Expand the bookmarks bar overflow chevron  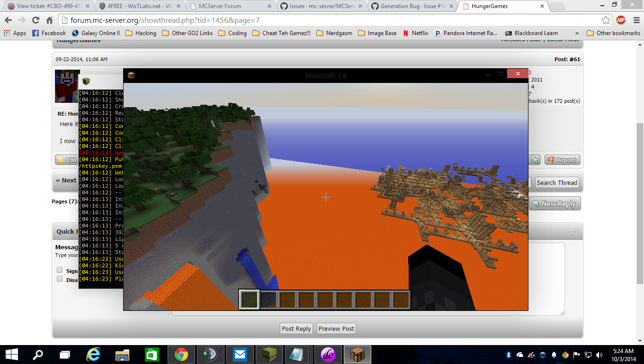click(x=577, y=33)
